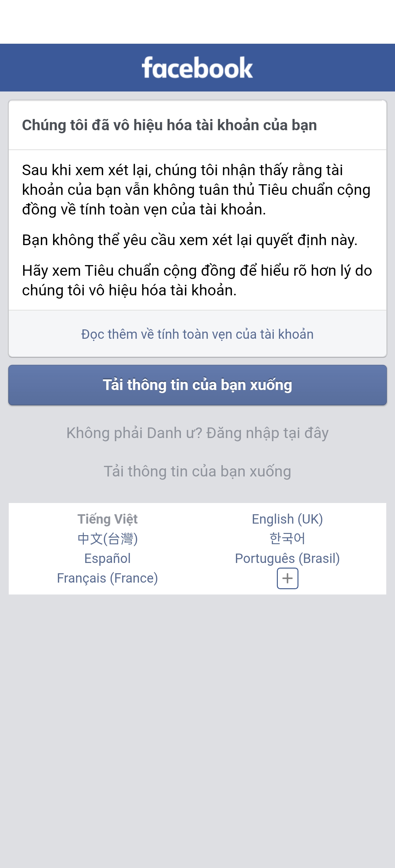The image size is (395, 868).
Task: Click the 'Hãy xem Tiêu chuẩn cộng đồng' paragraph
Action: tap(197, 280)
